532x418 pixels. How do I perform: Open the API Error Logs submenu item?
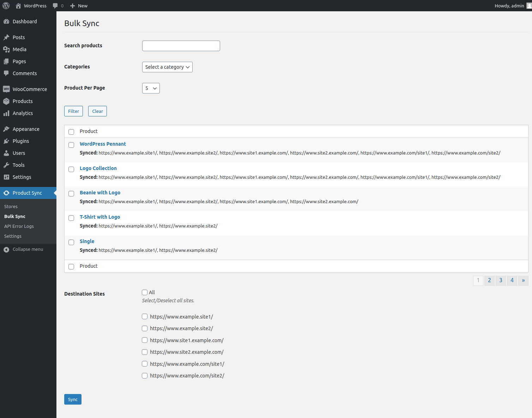tap(19, 226)
